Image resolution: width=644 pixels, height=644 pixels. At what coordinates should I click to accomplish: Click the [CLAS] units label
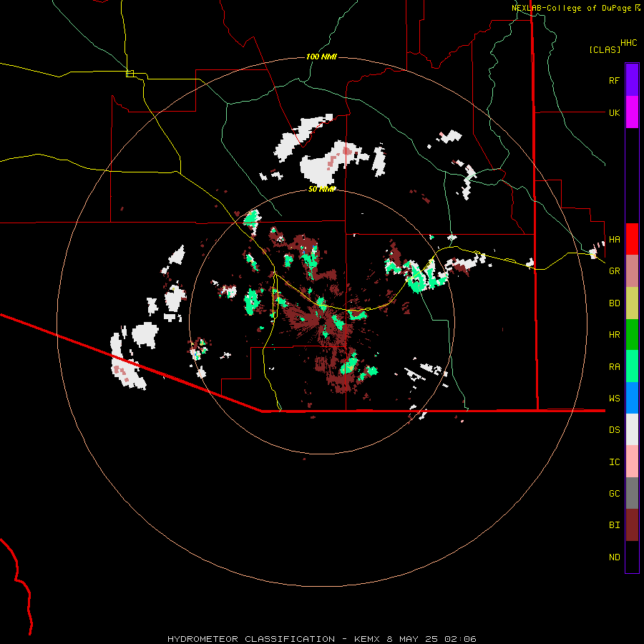tap(605, 49)
